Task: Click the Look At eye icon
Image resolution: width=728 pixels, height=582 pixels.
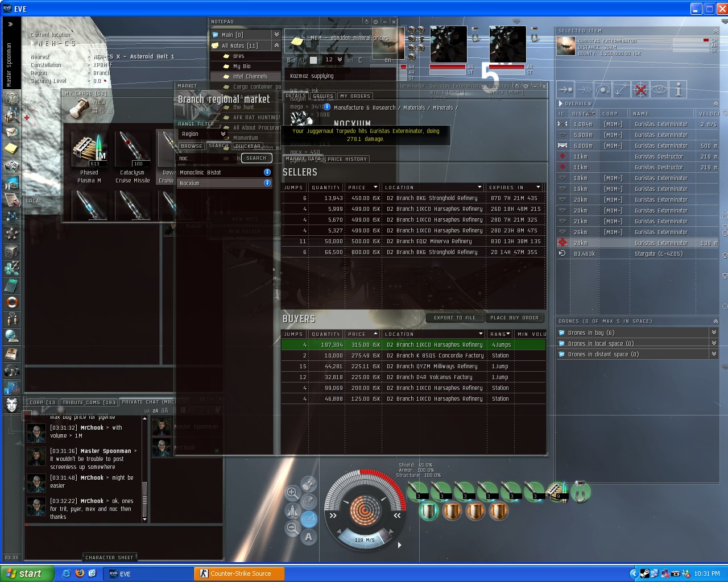Action: (659, 90)
